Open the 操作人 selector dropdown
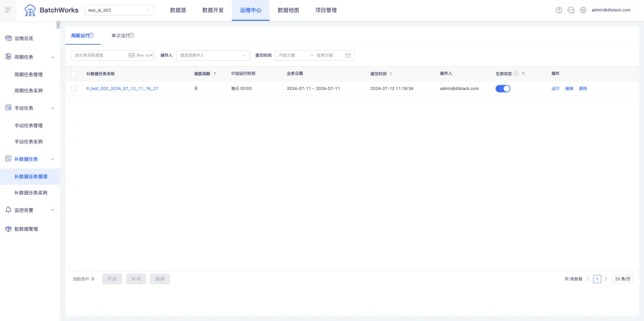Viewport: 644px width, 321px height. point(212,55)
